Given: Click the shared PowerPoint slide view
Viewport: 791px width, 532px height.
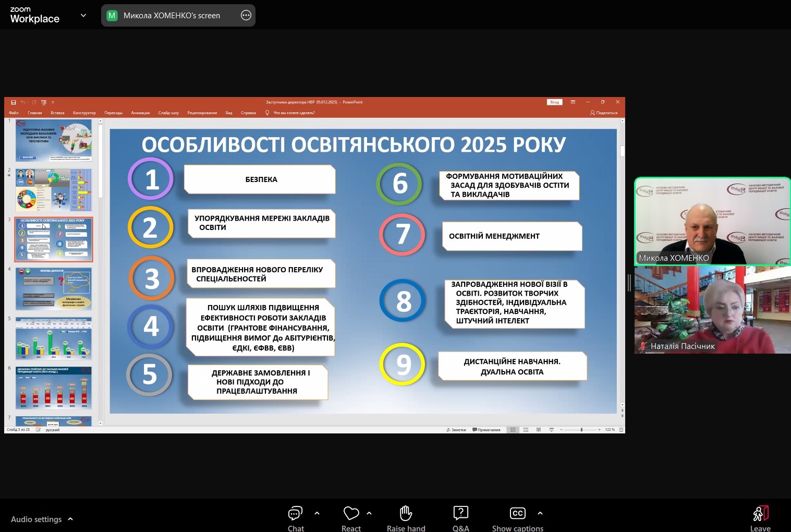Looking at the screenshot, I should [363, 271].
